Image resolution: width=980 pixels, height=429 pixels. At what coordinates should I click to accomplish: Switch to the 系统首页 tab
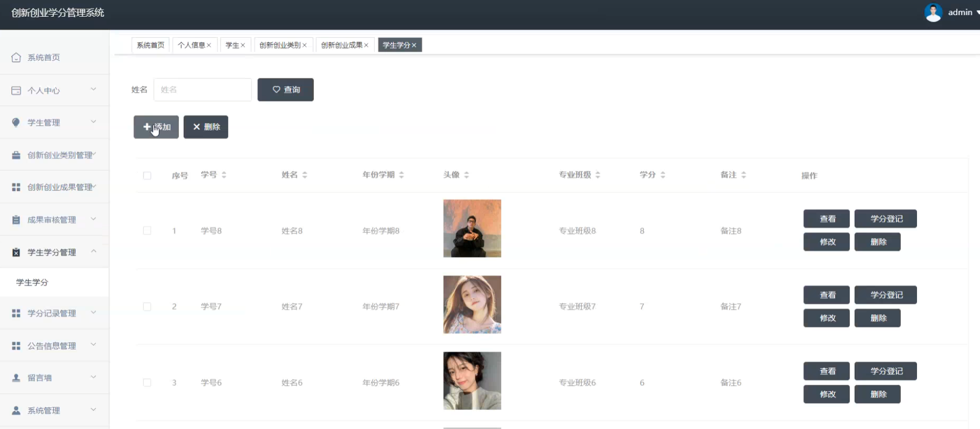[151, 45]
